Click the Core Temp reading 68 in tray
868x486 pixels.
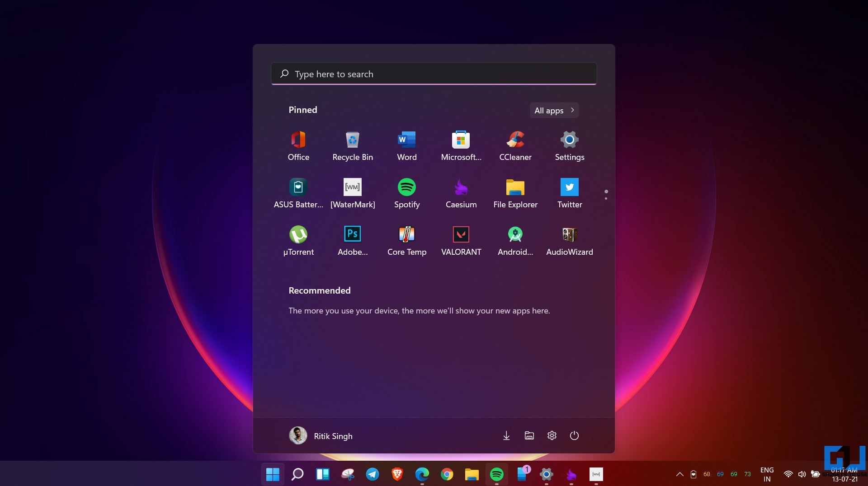pos(707,474)
